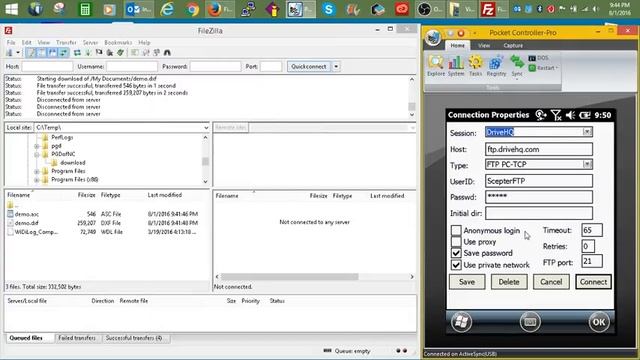Toggle directory comparison icon
640x360 pixels.
coord(146,53)
